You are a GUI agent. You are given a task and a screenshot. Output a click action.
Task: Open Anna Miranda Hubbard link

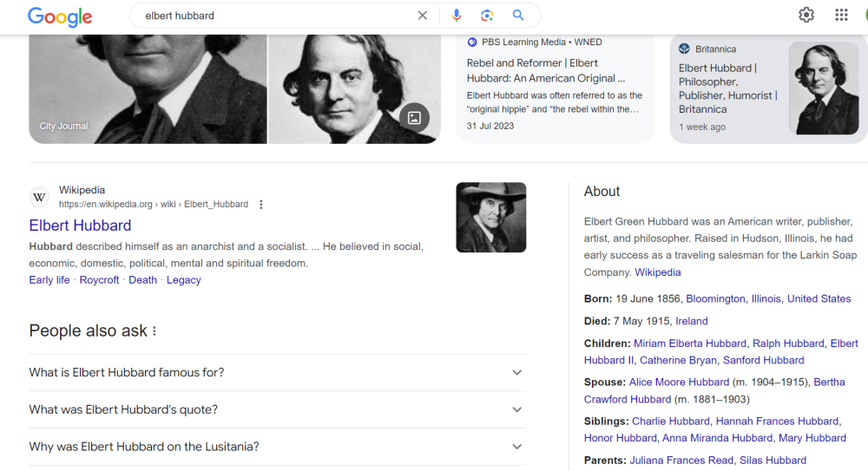tap(718, 438)
